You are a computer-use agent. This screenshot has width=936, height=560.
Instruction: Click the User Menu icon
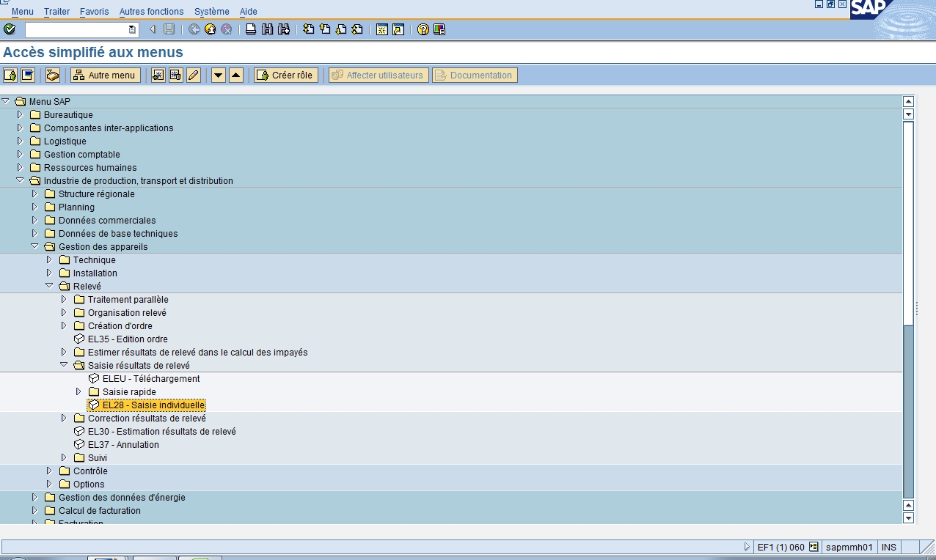tap(11, 75)
